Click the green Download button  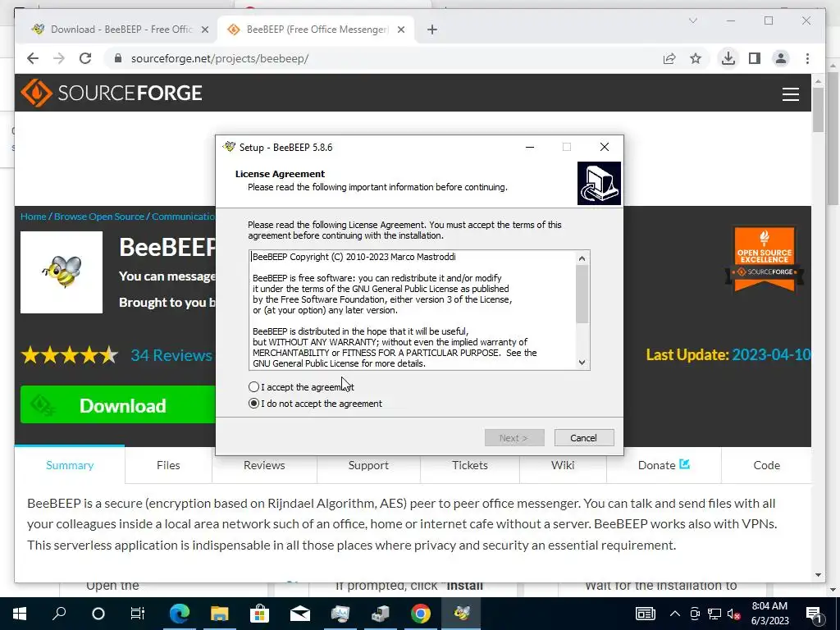[118, 405]
